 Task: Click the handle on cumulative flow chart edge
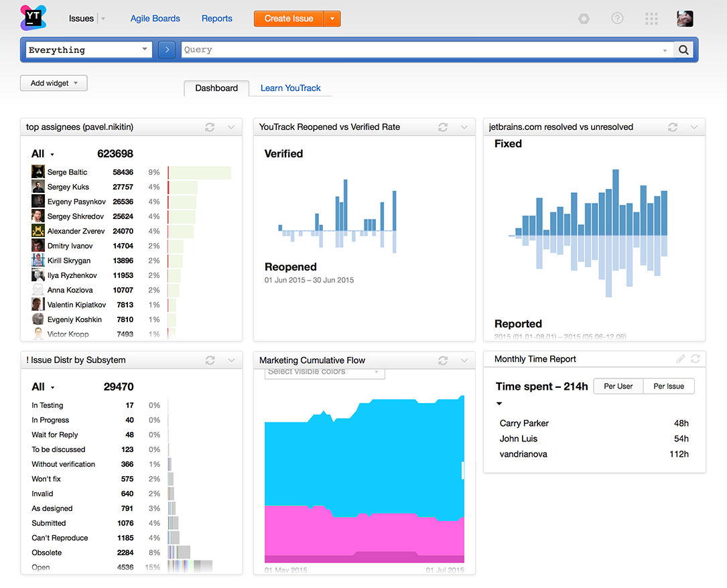point(462,470)
